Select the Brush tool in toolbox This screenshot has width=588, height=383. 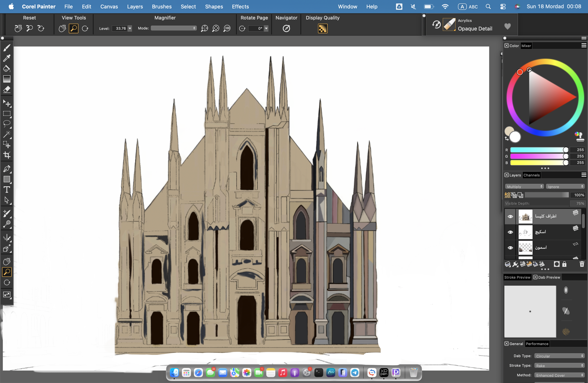[x=7, y=47]
